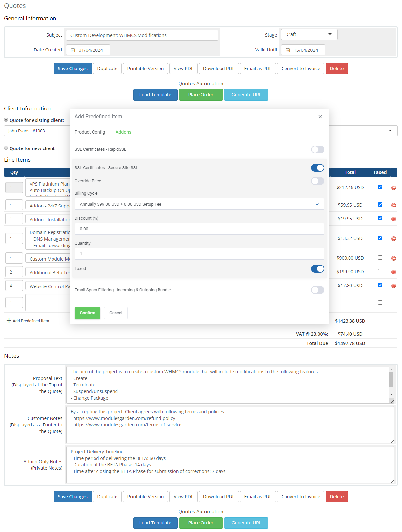Click bottom Convert to Invoice button
Image resolution: width=402 pixels, height=532 pixels.
pyautogui.click(x=301, y=497)
